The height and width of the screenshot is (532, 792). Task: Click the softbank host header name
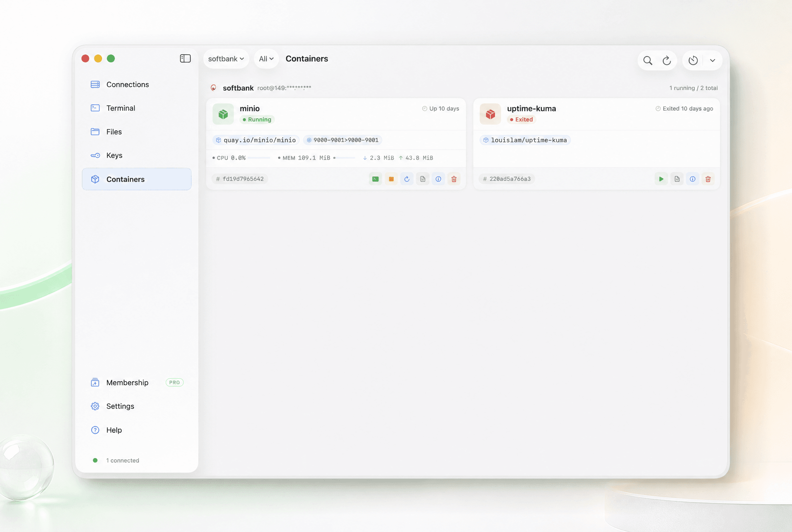click(238, 88)
